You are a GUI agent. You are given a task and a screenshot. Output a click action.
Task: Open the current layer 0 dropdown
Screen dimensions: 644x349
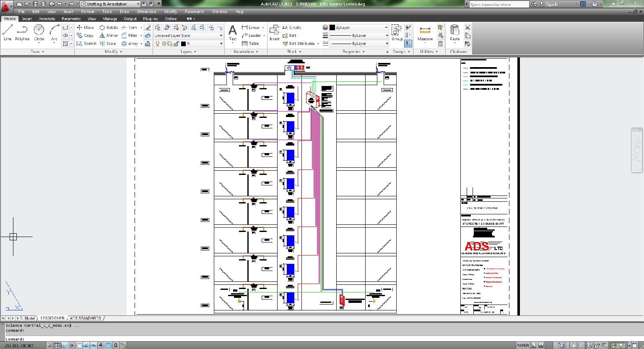pyautogui.click(x=188, y=44)
